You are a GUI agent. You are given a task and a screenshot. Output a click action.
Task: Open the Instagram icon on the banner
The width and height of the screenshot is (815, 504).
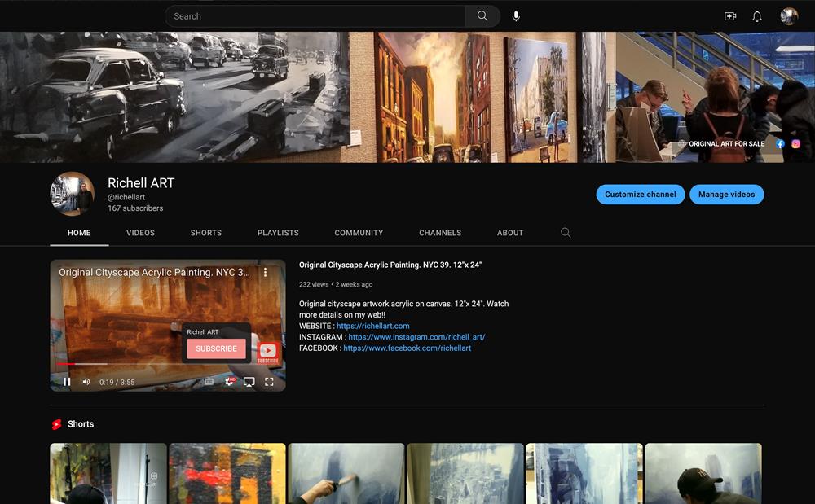pos(795,144)
